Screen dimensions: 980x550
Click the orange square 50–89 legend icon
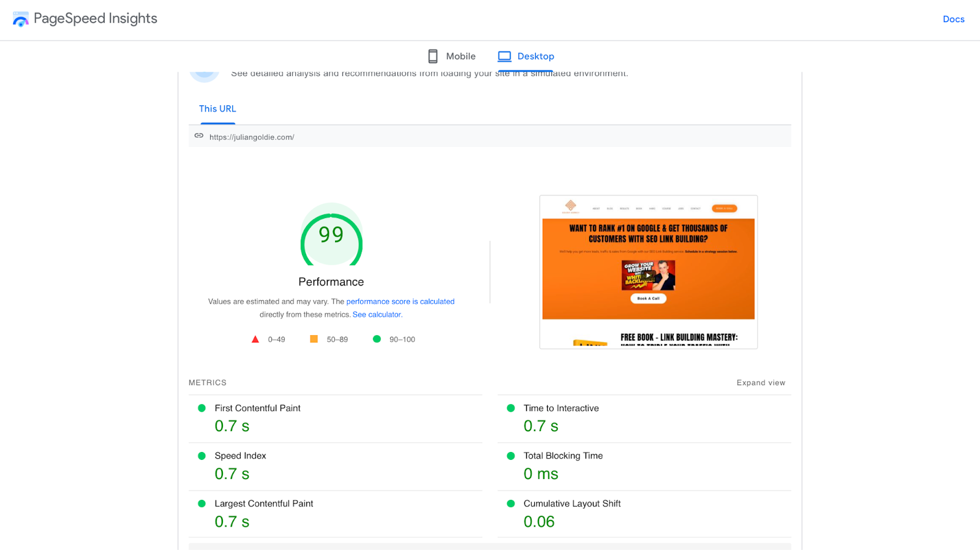pos(314,339)
